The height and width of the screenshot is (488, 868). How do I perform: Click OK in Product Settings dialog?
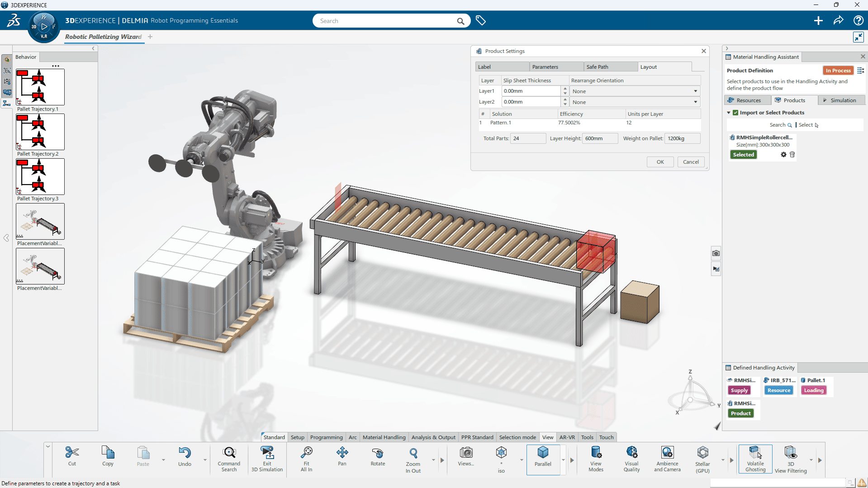(x=660, y=161)
